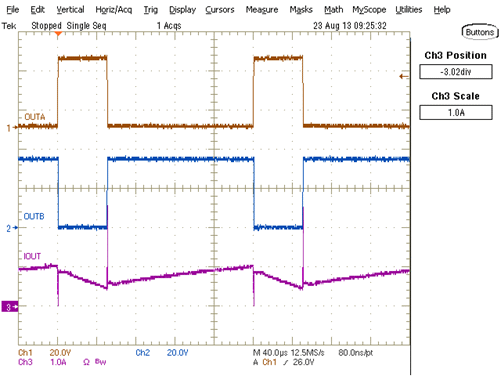Click the date and time readout

pos(350,26)
